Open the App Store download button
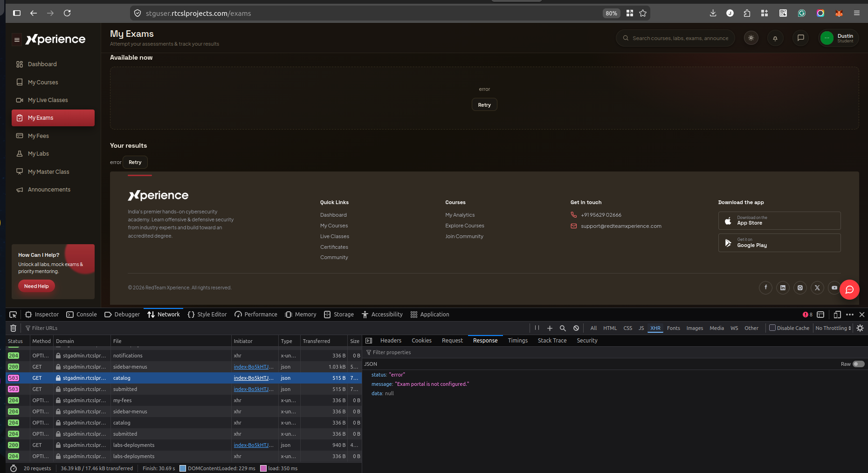 pos(779,220)
